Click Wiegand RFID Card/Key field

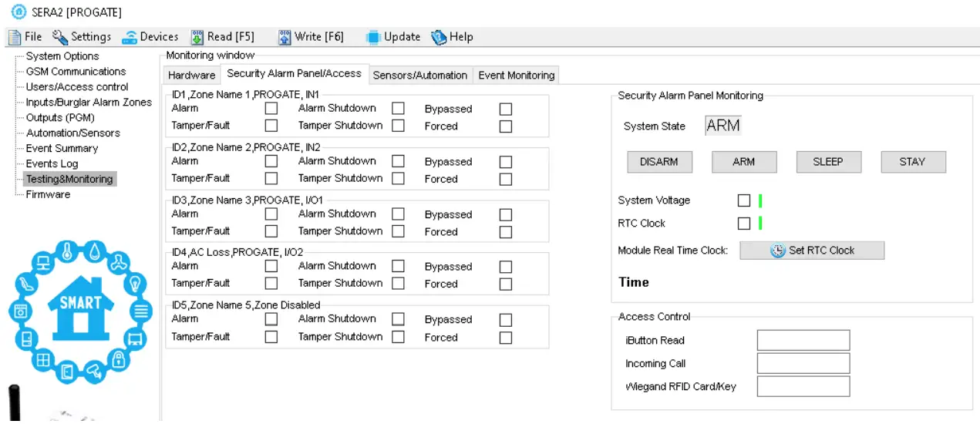coord(803,387)
